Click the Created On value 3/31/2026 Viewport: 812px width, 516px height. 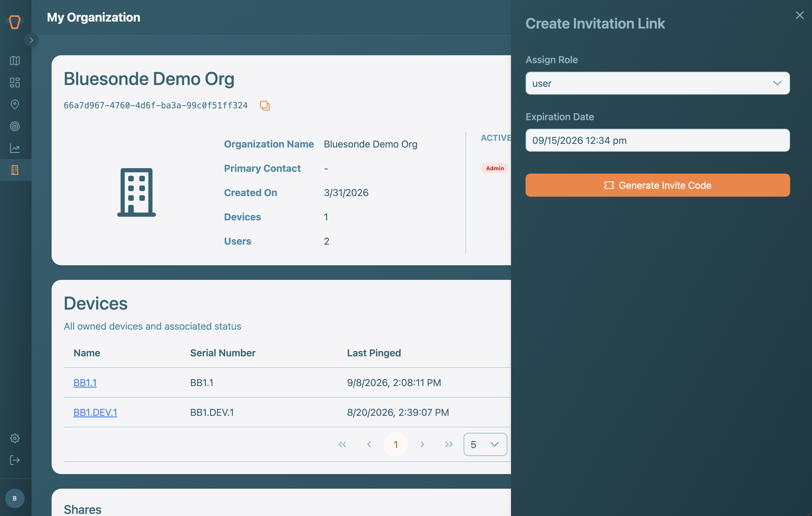click(x=346, y=192)
